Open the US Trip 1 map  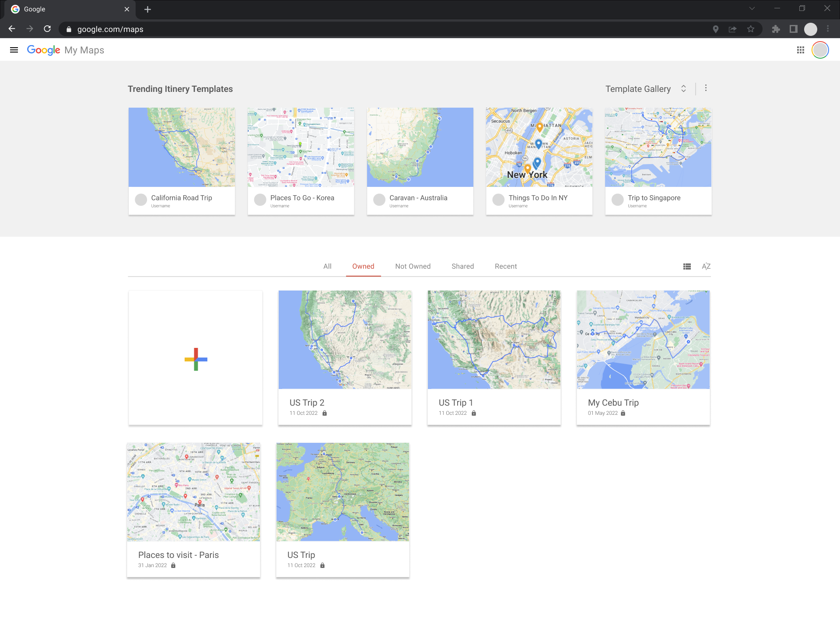pos(494,358)
